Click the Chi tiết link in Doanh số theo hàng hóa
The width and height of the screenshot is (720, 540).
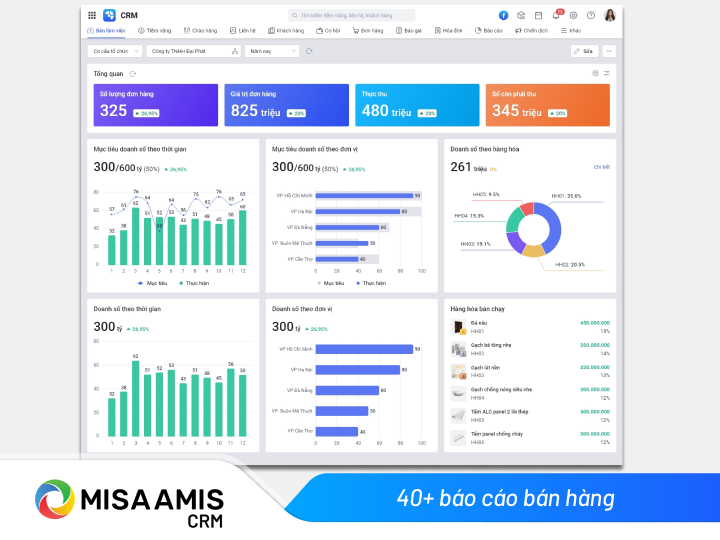coord(602,167)
